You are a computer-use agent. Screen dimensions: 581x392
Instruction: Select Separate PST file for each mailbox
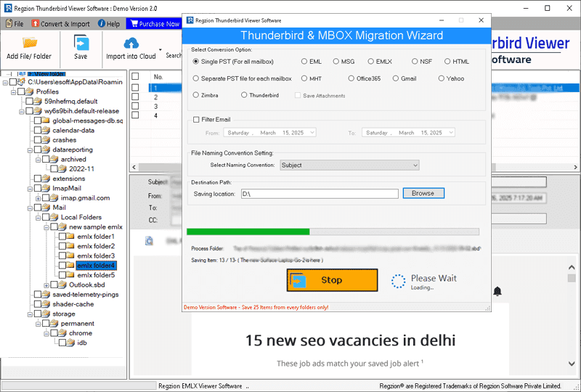tap(196, 78)
